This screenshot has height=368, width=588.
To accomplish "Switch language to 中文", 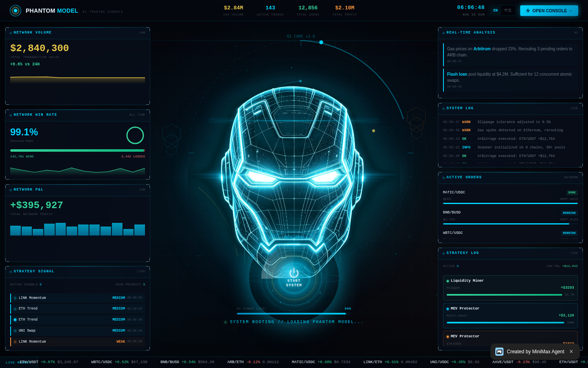I will pos(508,11).
